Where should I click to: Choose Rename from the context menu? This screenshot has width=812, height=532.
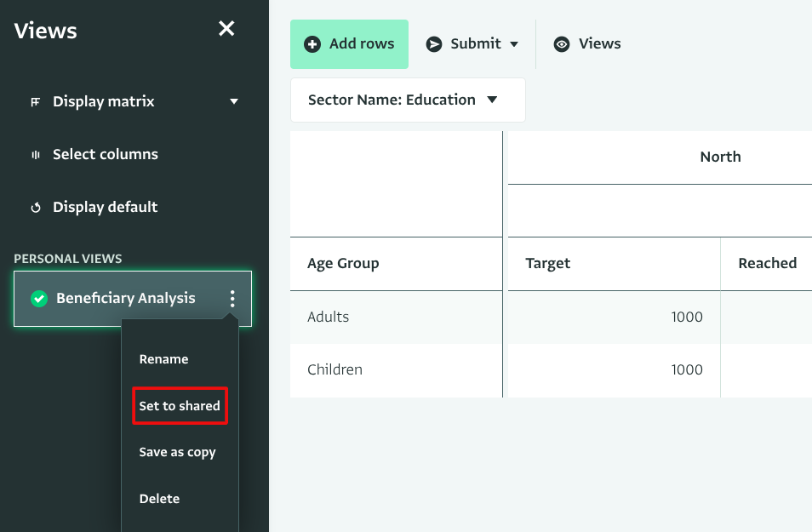163,359
